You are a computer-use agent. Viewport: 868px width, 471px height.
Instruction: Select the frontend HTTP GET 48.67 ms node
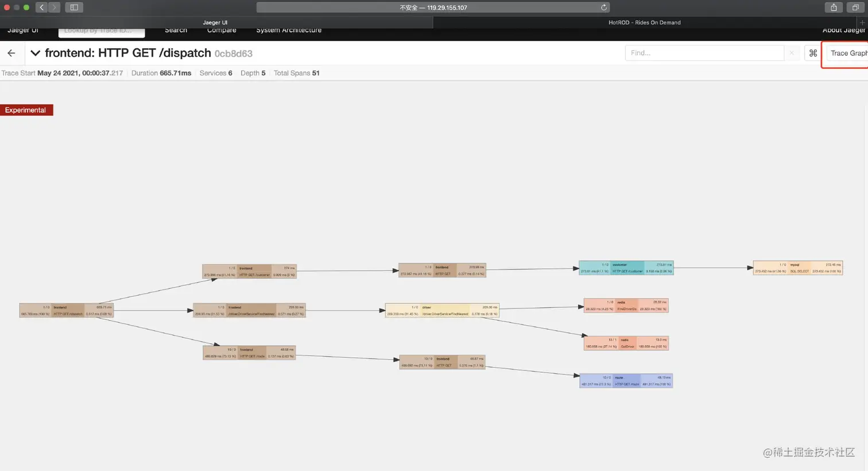click(x=442, y=362)
